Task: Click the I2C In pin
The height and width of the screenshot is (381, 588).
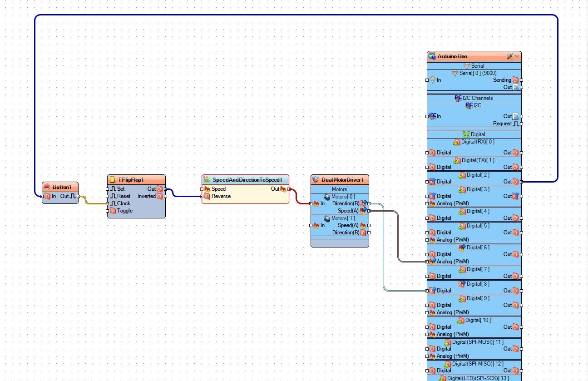Action: pos(427,116)
